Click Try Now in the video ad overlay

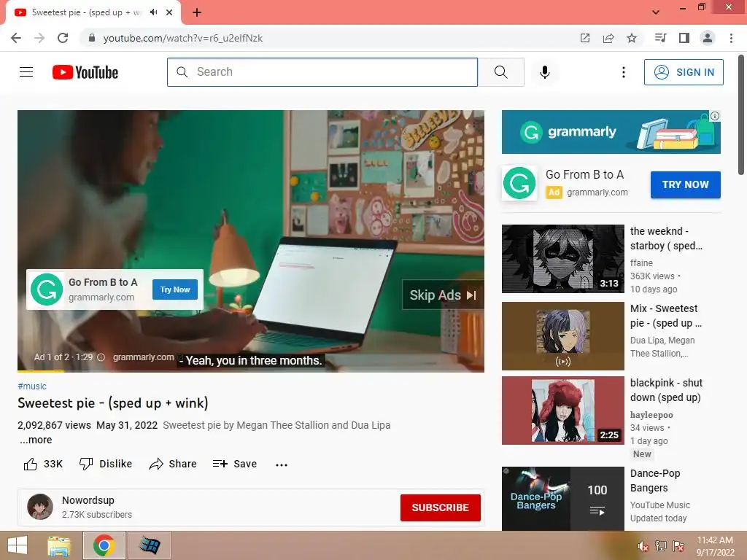point(175,289)
